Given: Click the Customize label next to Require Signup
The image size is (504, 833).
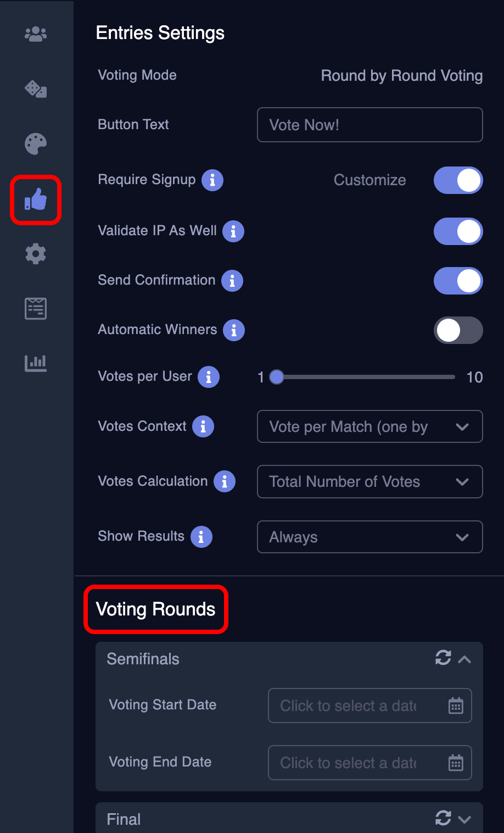Looking at the screenshot, I should [369, 180].
